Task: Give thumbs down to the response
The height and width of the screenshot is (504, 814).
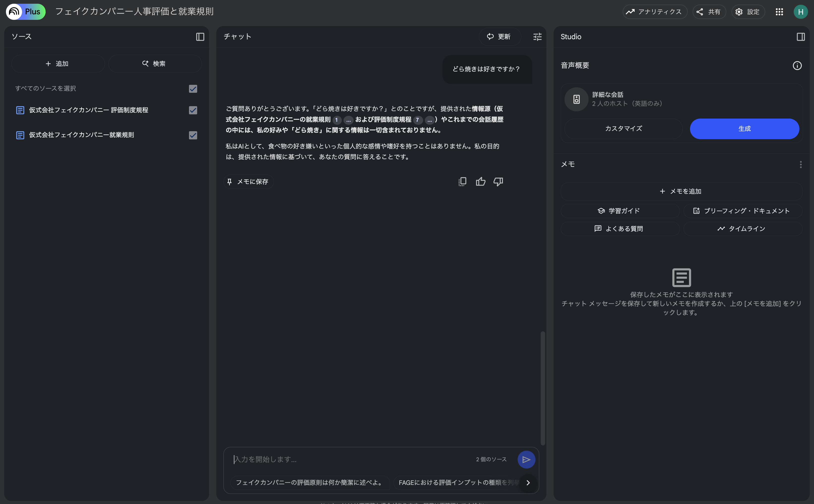Action: click(x=498, y=181)
